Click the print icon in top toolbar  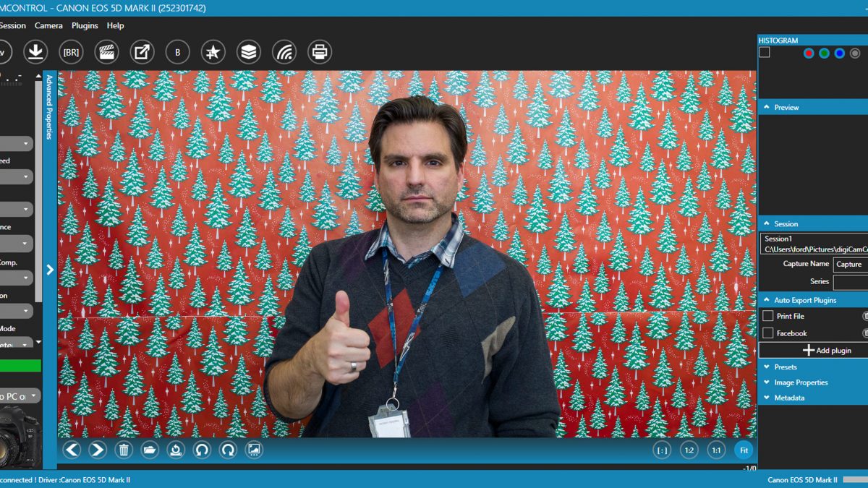320,52
